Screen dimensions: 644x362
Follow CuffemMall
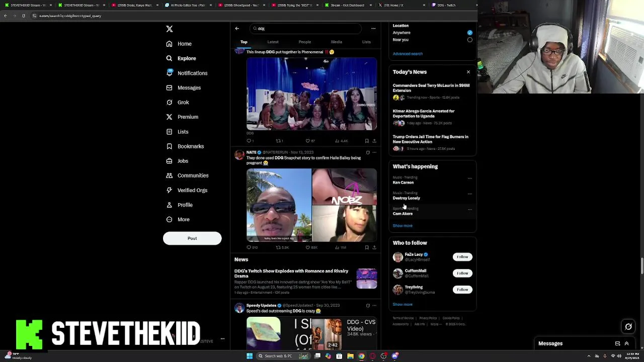pyautogui.click(x=462, y=273)
